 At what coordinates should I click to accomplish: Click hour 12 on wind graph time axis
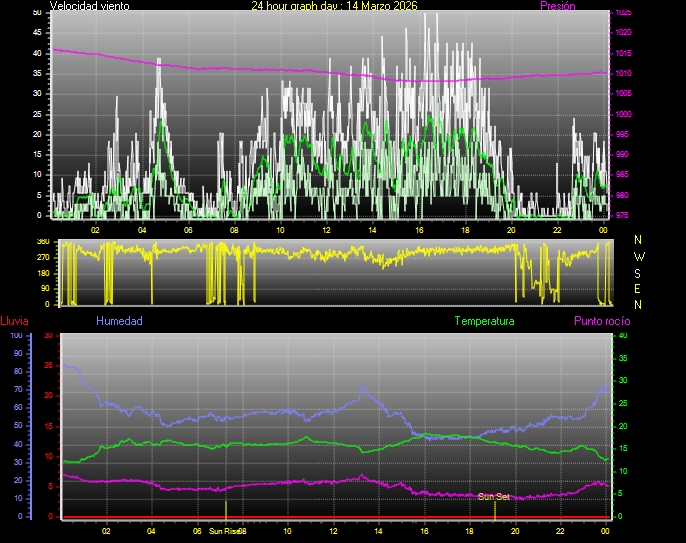pos(326,229)
